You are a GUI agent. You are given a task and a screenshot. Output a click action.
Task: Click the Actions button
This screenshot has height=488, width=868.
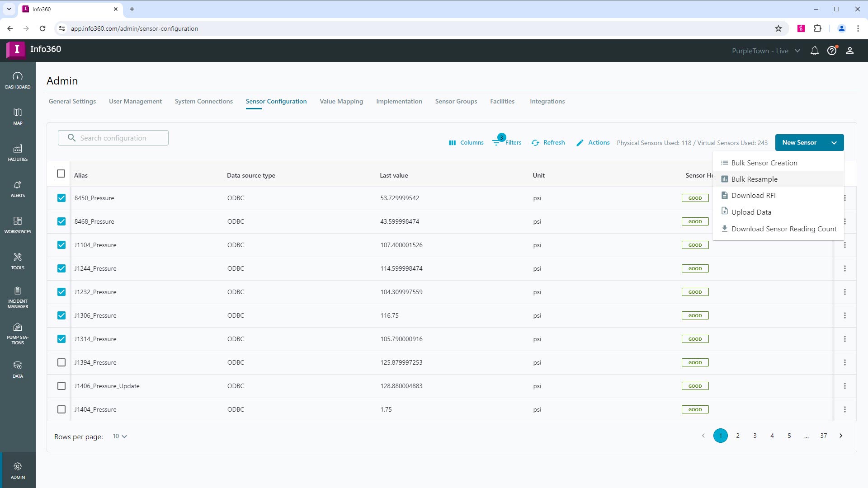point(593,142)
